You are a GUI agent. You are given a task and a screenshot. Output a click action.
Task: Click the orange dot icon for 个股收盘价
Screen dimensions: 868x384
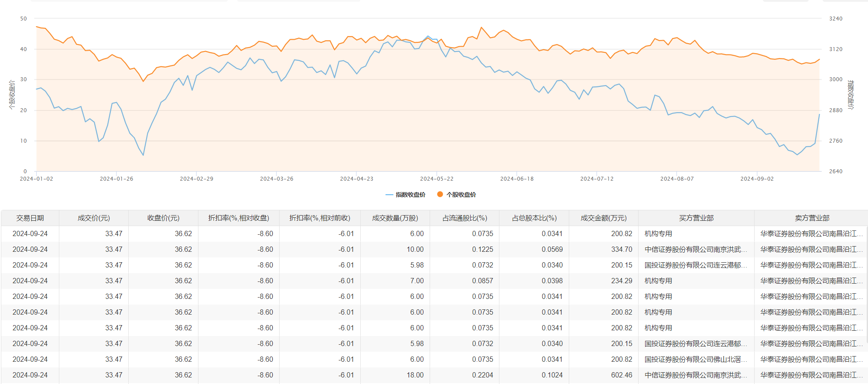(x=440, y=195)
